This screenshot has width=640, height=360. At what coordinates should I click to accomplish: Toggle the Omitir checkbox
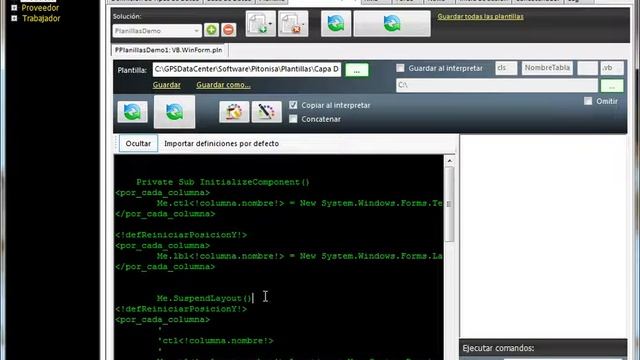(588, 101)
